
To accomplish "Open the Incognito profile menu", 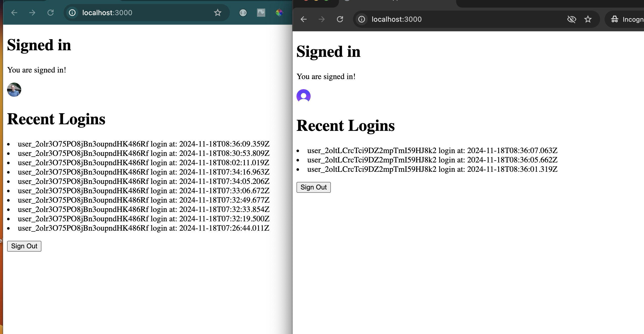I will pyautogui.click(x=626, y=19).
